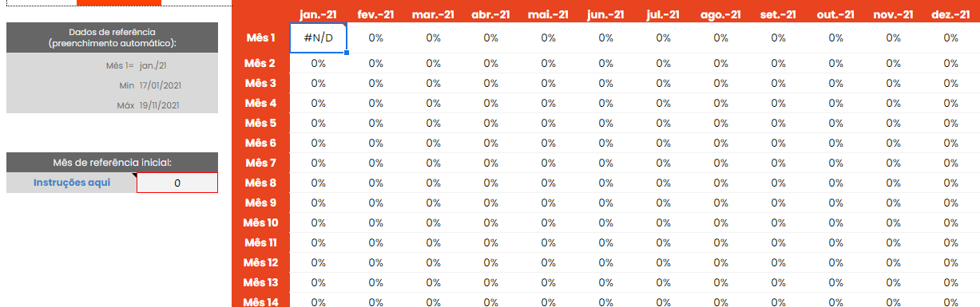The image size is (980, 307).
Task: Select the jun.-21 column header
Action: (x=605, y=14)
